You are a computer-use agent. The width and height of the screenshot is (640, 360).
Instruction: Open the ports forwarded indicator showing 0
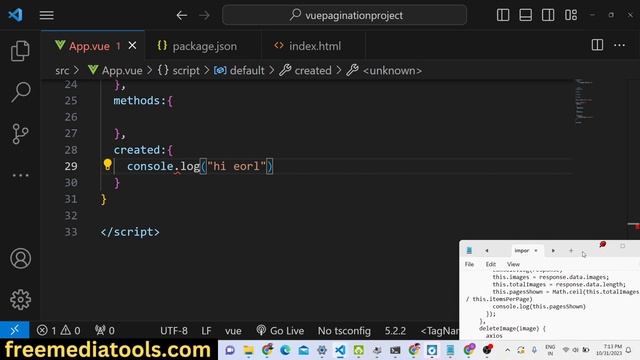104,330
